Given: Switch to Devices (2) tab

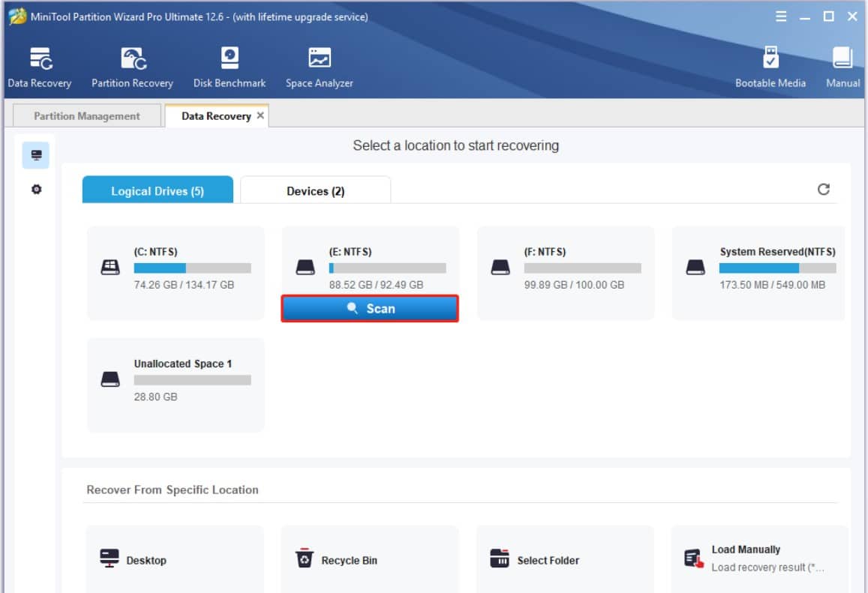Looking at the screenshot, I should [x=316, y=190].
